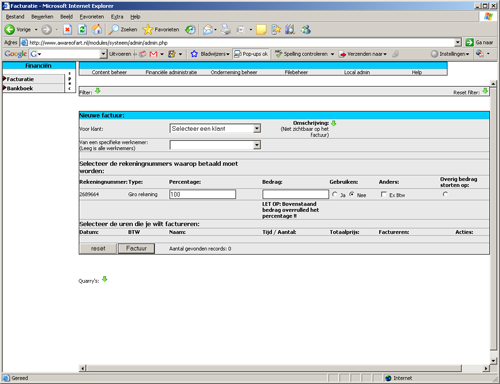Go back with the Vorige button
Viewport: 500px width, 384px height.
tap(17, 30)
